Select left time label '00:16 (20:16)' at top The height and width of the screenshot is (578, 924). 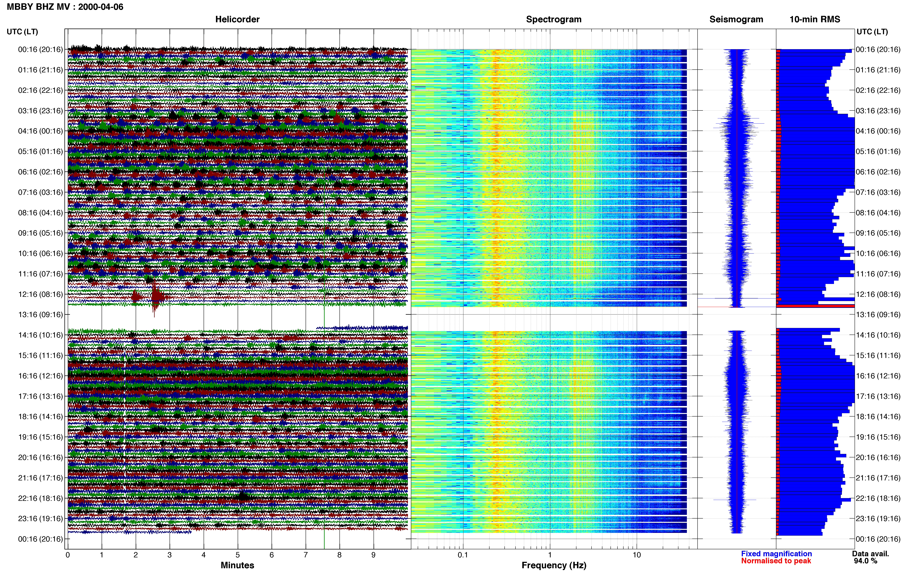point(41,49)
